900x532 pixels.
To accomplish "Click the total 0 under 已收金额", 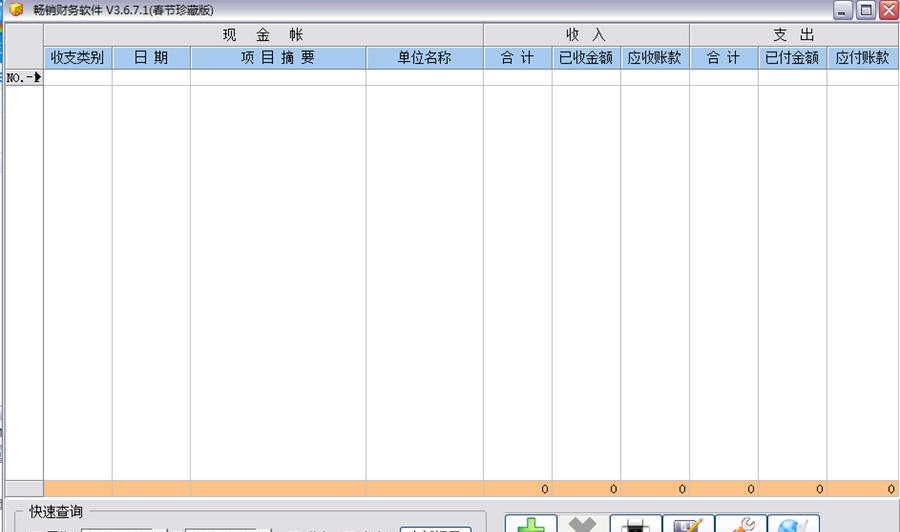I will [587, 489].
